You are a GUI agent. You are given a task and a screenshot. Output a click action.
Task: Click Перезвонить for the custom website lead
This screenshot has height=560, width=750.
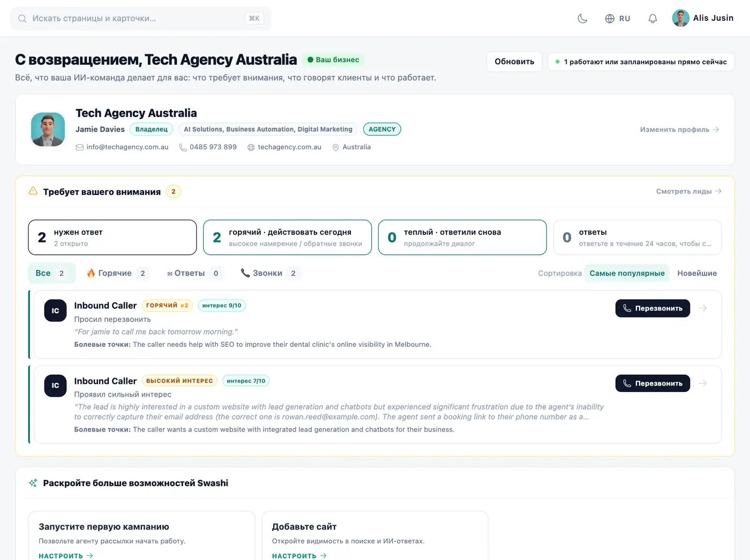652,383
